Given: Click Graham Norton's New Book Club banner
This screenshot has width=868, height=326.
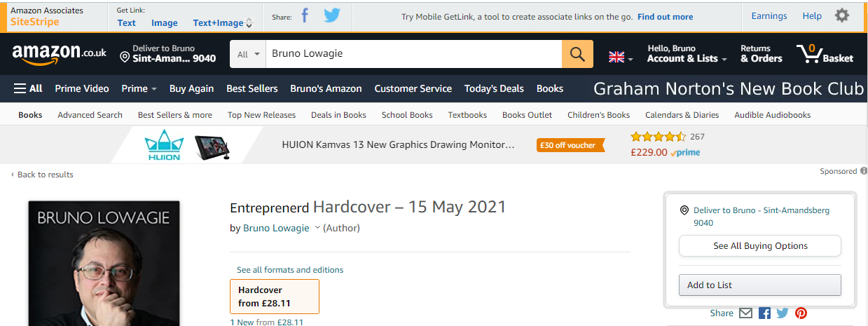Looking at the screenshot, I should 729,89.
